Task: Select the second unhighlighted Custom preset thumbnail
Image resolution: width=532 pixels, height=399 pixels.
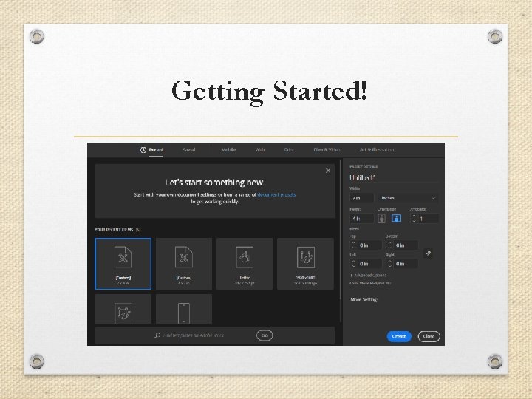Action: point(184,264)
